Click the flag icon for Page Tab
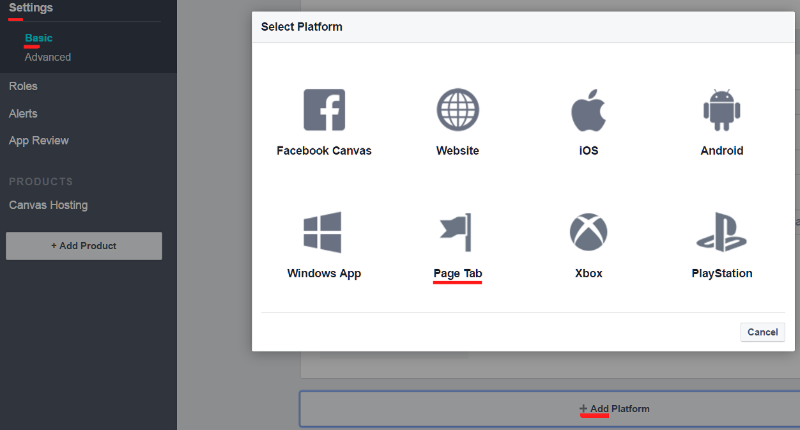 point(457,232)
